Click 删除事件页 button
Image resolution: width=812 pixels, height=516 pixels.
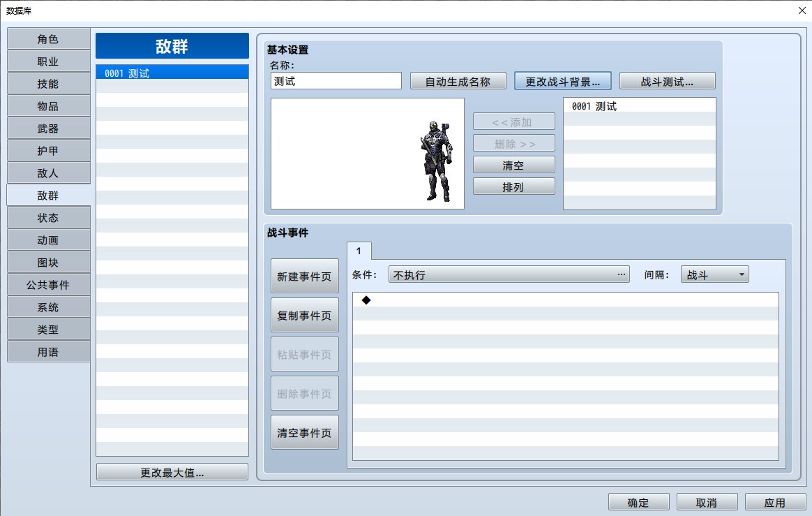click(x=304, y=393)
